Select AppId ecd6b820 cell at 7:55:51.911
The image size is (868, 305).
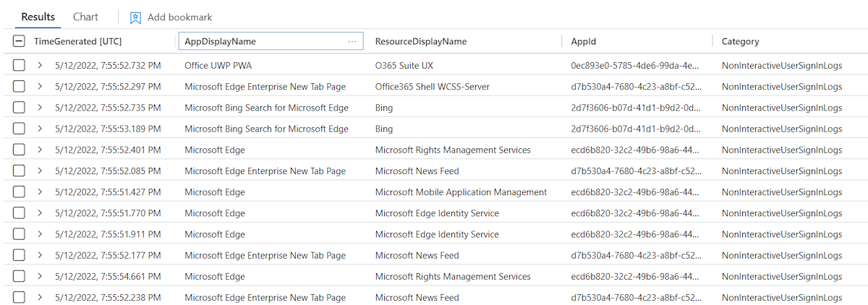(x=635, y=234)
